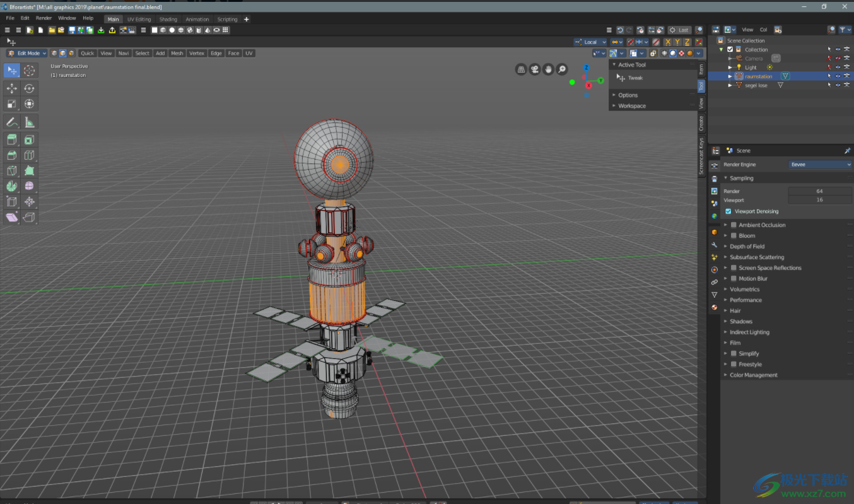Switch to the Shading workspace tab
The height and width of the screenshot is (504, 854).
click(x=168, y=20)
